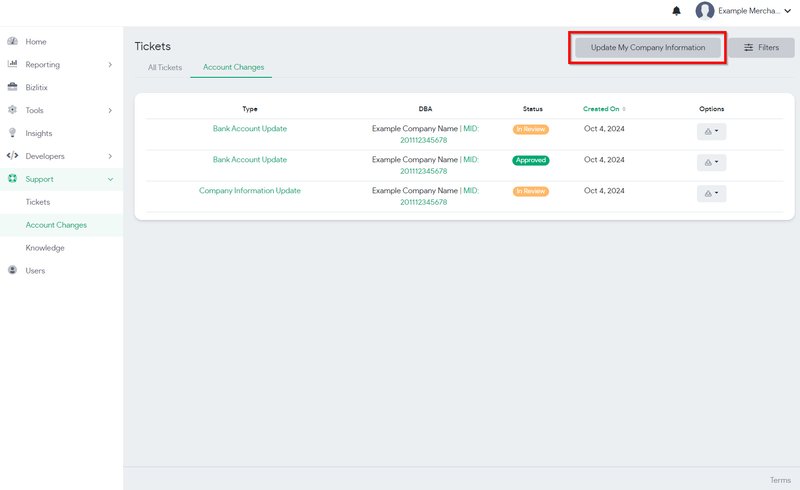Click the Home dashboard icon

(13, 41)
